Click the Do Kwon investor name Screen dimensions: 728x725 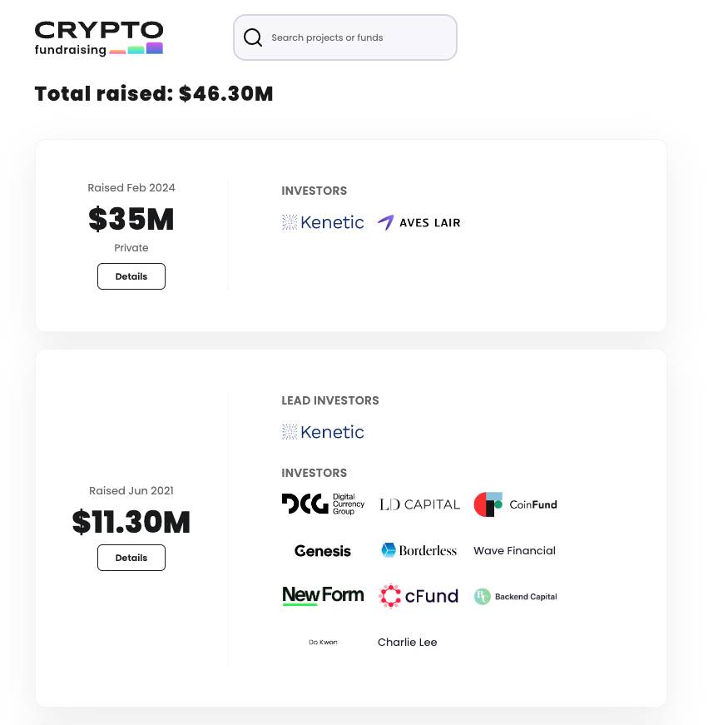323,642
